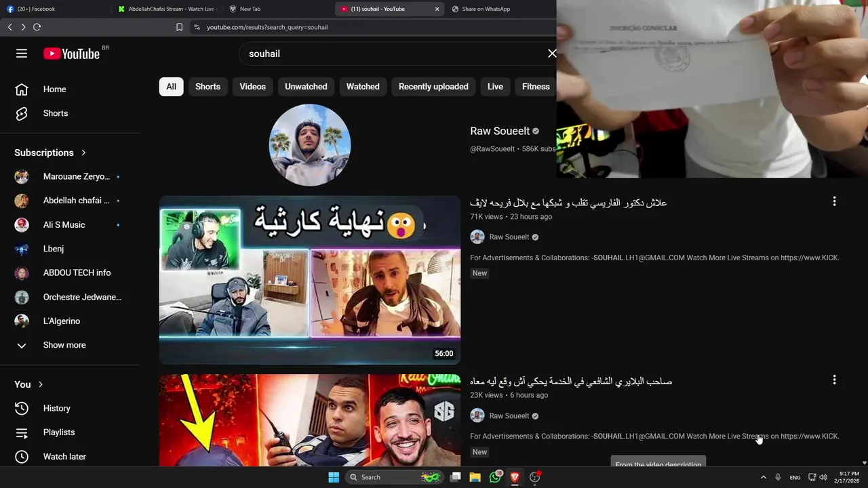Open second video title, 23K views
The image size is (868, 488).
[571, 382]
